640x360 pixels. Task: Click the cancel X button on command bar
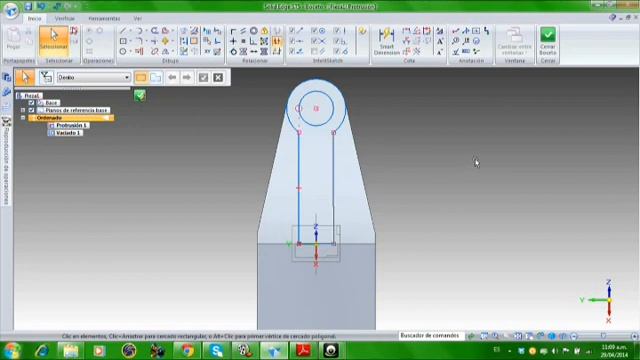tap(218, 77)
